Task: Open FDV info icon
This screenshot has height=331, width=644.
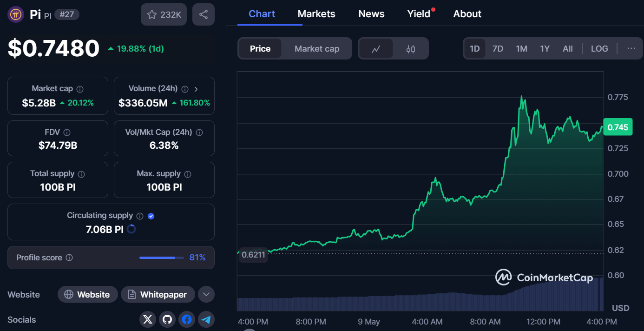Action: tap(67, 132)
